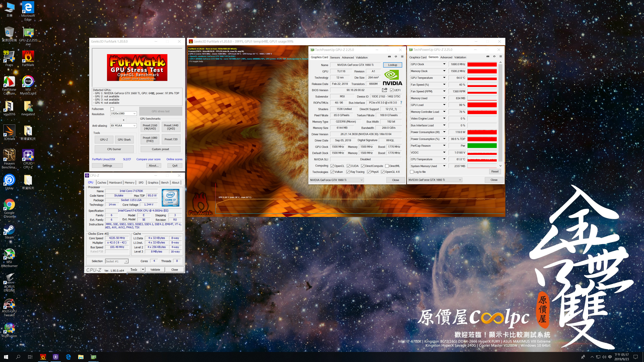This screenshot has width=644, height=362.
Task: Open RGBFusion desktop icon
Action: tap(9, 330)
